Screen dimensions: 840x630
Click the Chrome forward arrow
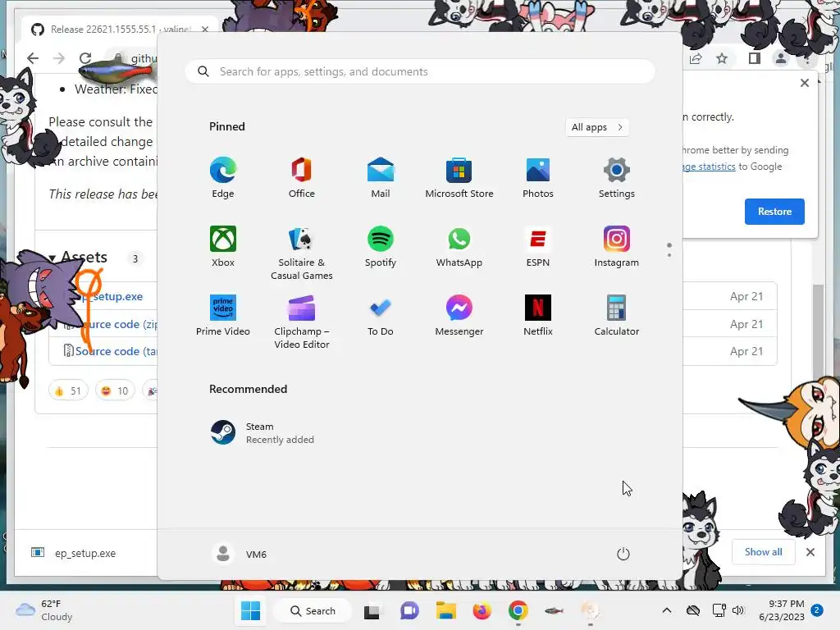59,58
